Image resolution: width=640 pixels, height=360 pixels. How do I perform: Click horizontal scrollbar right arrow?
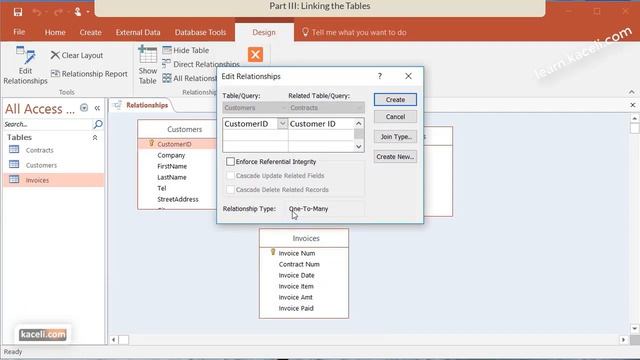[x=623, y=340]
